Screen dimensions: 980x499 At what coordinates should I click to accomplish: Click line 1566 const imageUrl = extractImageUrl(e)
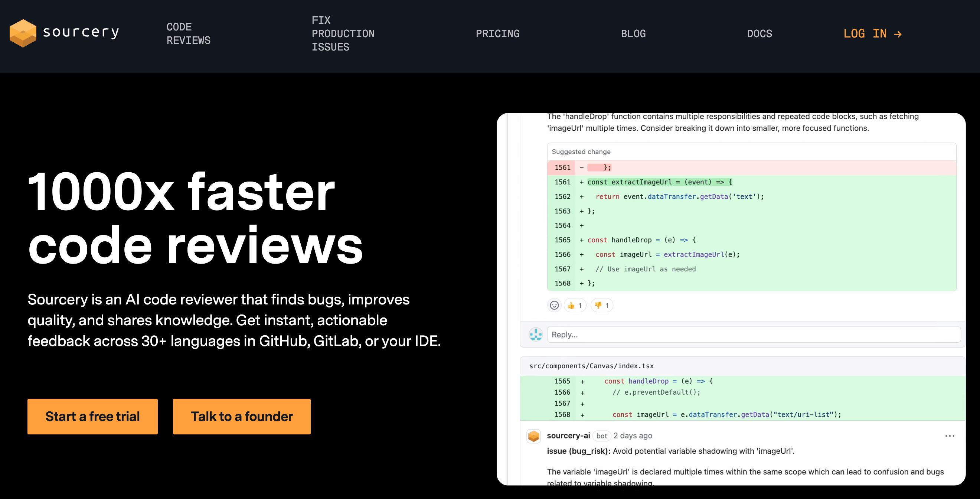751,254
